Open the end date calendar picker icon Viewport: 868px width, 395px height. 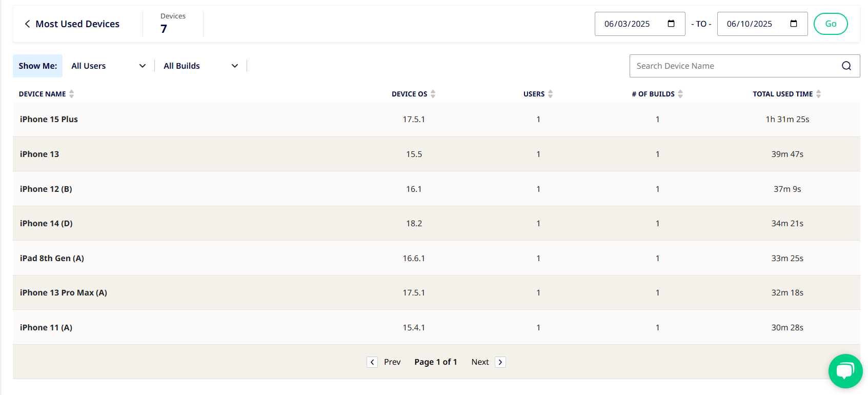794,24
